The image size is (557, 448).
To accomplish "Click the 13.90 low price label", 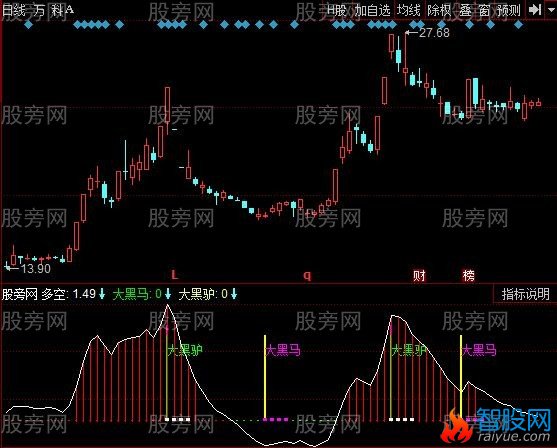I will tap(36, 269).
